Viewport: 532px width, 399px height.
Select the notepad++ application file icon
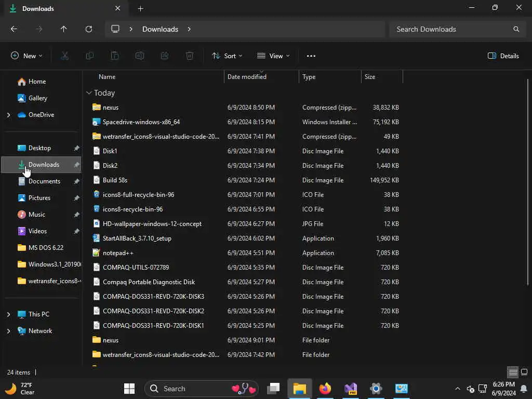tap(96, 253)
